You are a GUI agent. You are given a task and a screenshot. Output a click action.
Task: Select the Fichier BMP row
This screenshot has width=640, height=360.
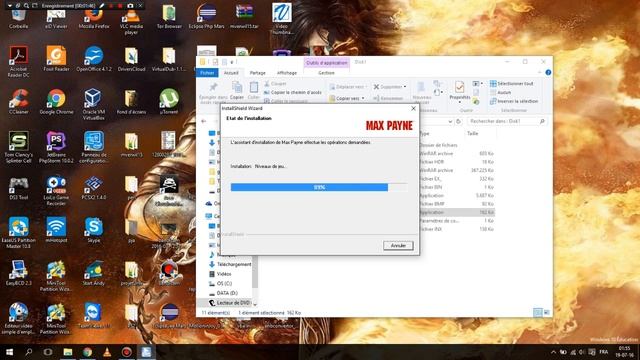pos(456,204)
